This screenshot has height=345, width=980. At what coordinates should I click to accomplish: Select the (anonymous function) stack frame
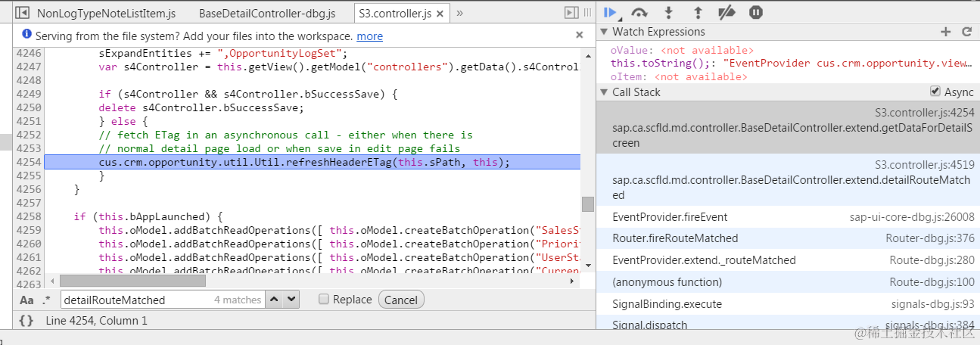788,282
